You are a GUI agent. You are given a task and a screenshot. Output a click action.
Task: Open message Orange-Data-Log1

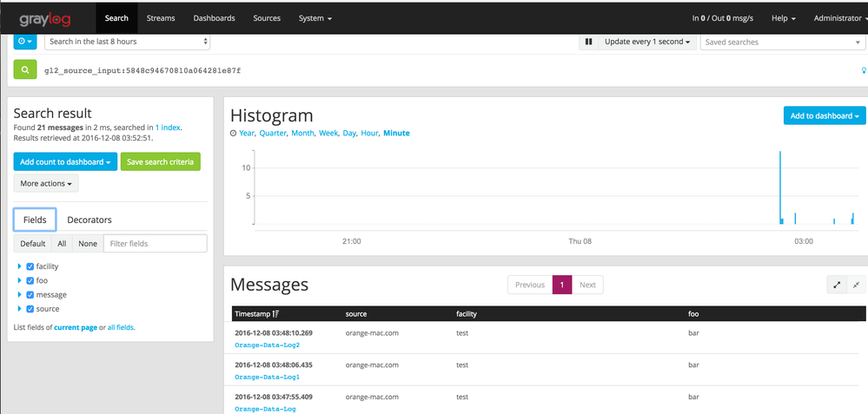click(267, 377)
